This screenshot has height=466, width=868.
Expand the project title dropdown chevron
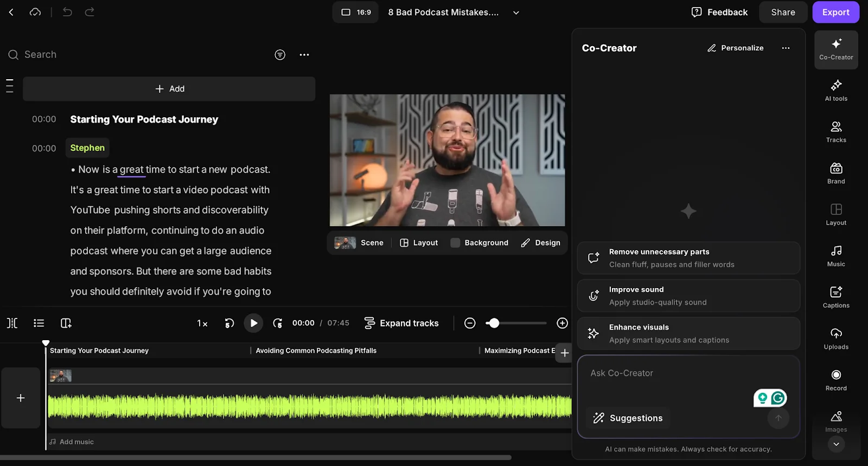[x=516, y=12]
